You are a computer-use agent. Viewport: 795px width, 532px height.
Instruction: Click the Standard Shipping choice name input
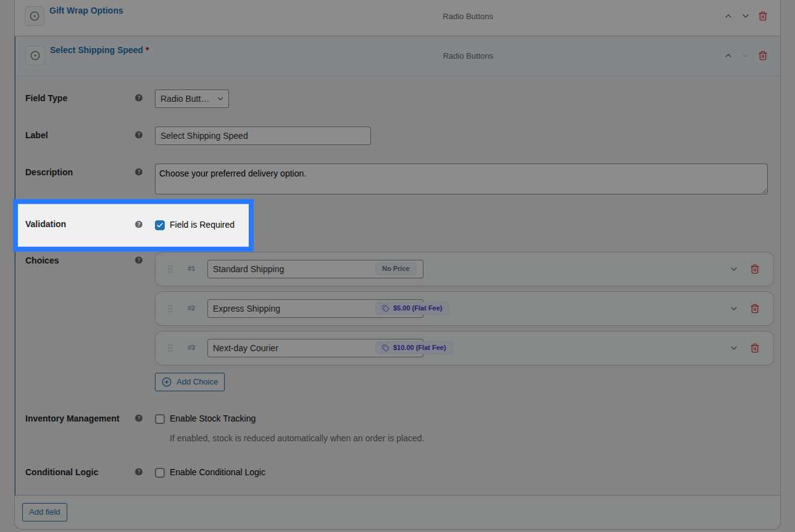pyautogui.click(x=315, y=269)
